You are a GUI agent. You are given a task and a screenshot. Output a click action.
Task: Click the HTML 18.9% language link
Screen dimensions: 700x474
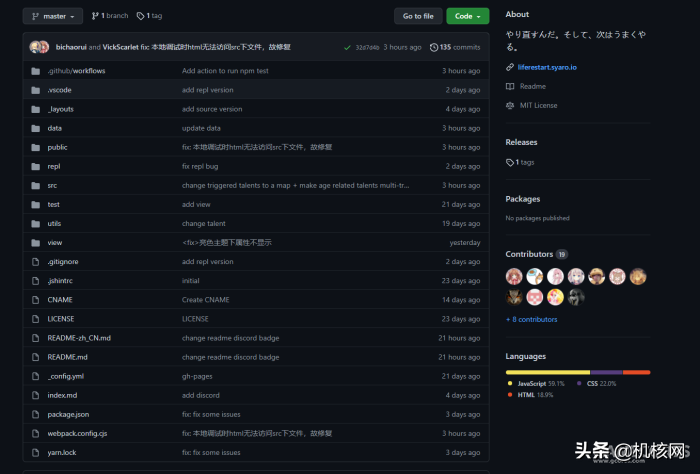(530, 395)
